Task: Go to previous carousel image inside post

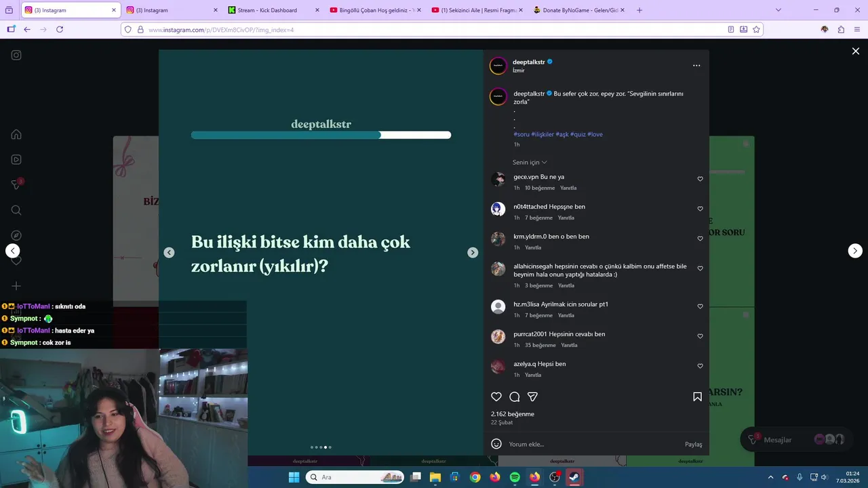Action: tap(169, 252)
